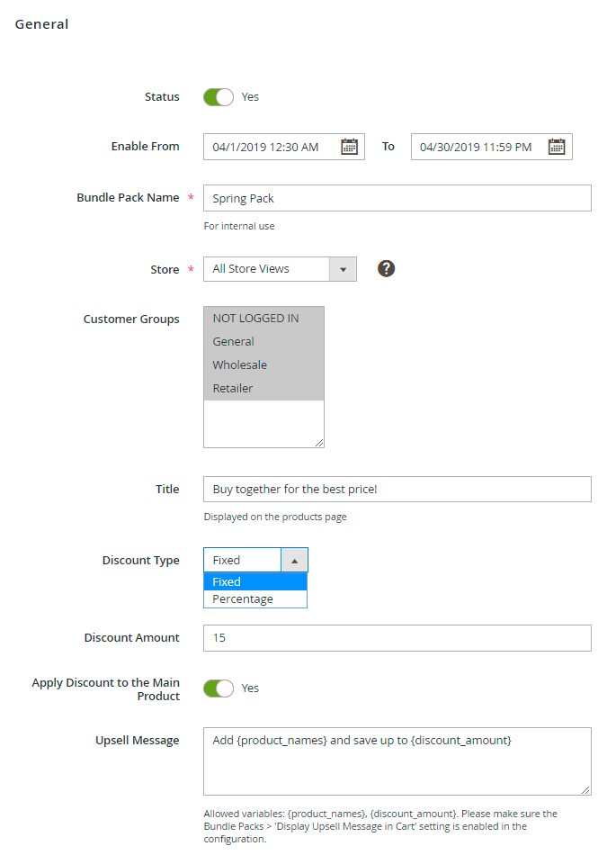Click the Enable From date field
The width and height of the screenshot is (616, 855).
pos(284,147)
